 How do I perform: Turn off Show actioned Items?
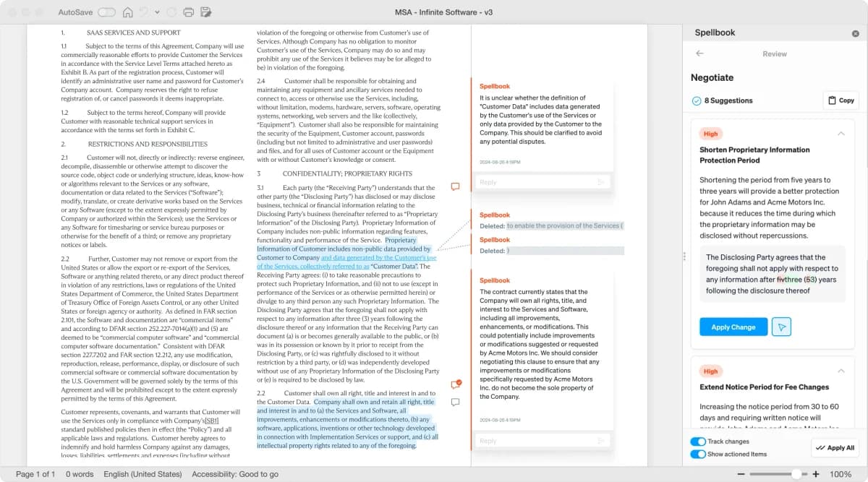[x=697, y=453]
